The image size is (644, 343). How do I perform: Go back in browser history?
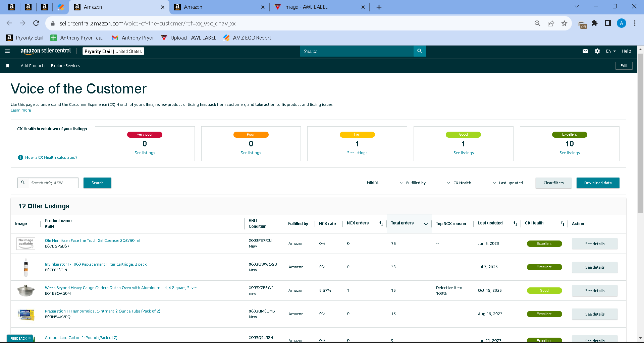point(9,23)
